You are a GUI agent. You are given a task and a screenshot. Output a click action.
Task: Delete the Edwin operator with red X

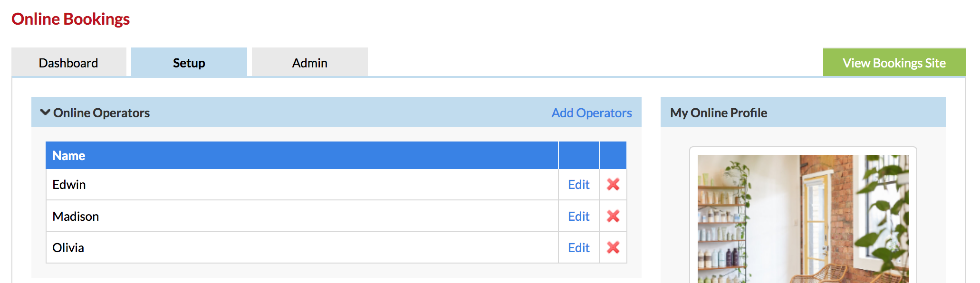613,184
